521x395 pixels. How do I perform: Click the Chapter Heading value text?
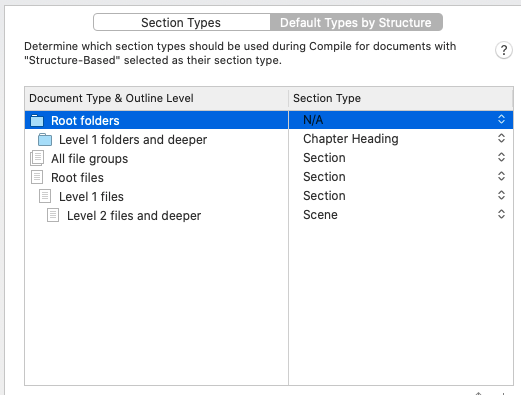pyautogui.click(x=351, y=139)
